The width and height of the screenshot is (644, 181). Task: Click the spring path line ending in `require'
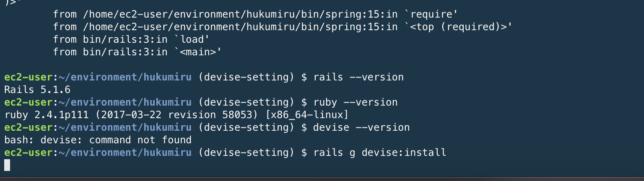tap(255, 14)
